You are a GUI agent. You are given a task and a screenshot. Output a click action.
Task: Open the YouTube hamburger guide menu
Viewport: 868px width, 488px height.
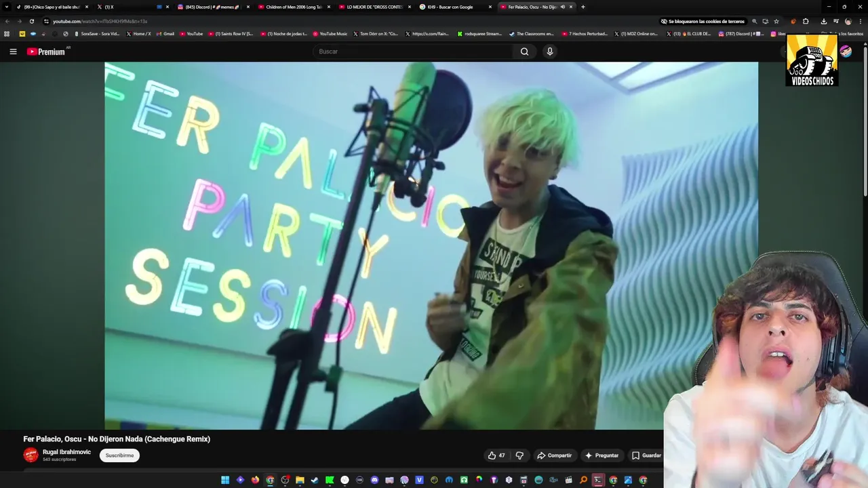pyautogui.click(x=13, y=52)
